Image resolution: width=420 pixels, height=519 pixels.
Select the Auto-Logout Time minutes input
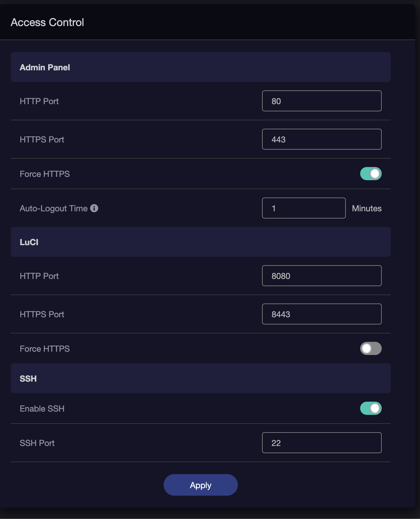[x=304, y=208]
